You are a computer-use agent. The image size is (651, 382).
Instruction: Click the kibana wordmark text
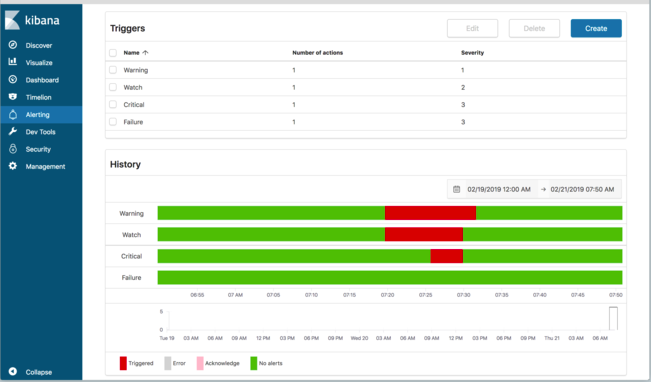[x=42, y=20]
